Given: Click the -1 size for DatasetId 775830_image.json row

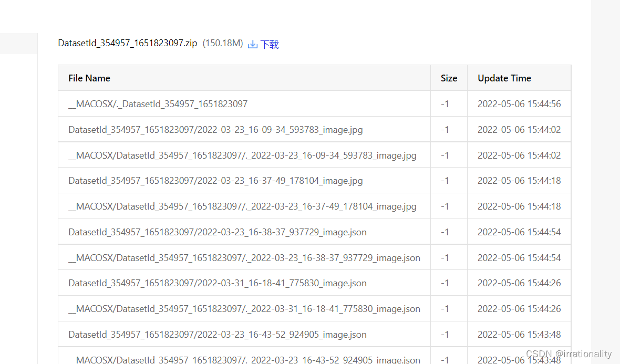Looking at the screenshot, I should coord(445,283).
